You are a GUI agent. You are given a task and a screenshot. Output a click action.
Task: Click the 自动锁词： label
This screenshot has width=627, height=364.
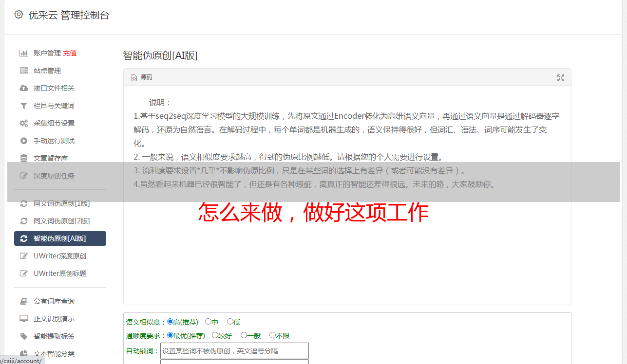point(143,351)
